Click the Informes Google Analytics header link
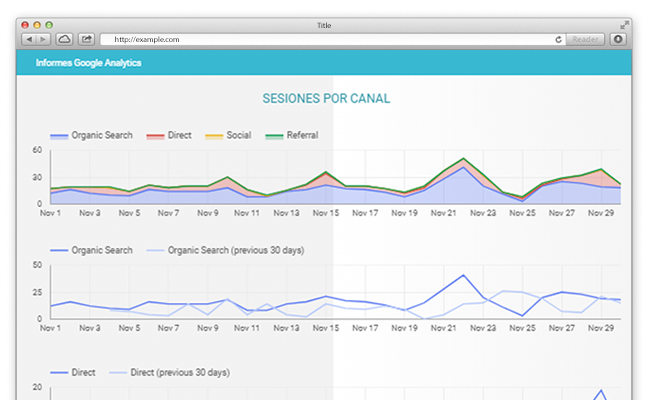The image size is (650, 400). [88, 63]
